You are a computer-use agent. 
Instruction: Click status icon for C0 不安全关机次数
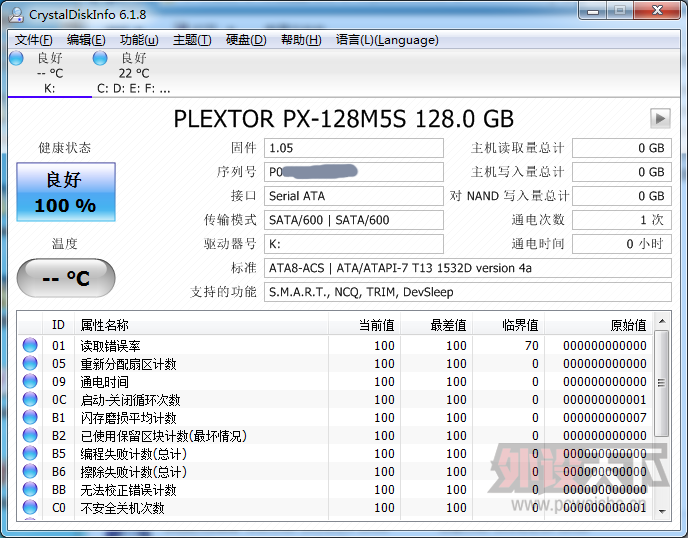click(30, 507)
